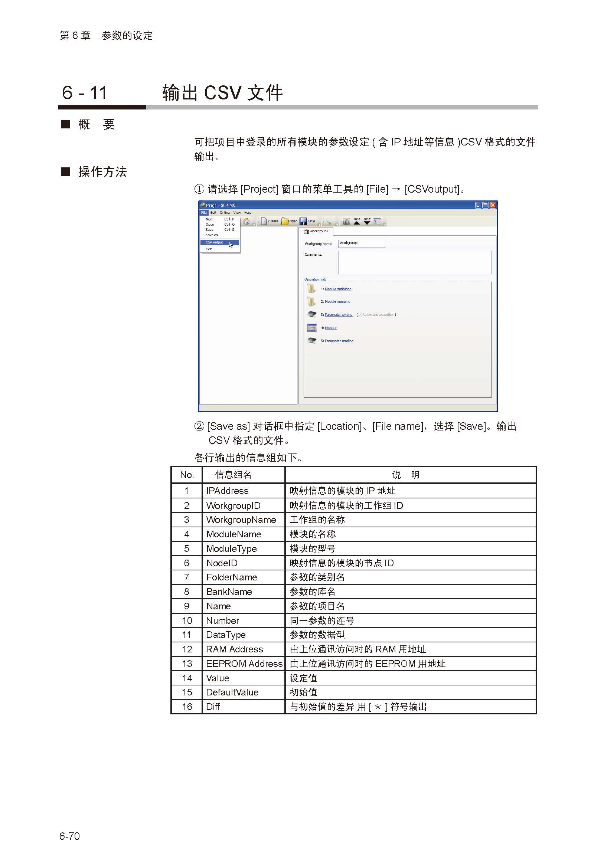Click screen icon beside Monitor entry

coord(311,328)
